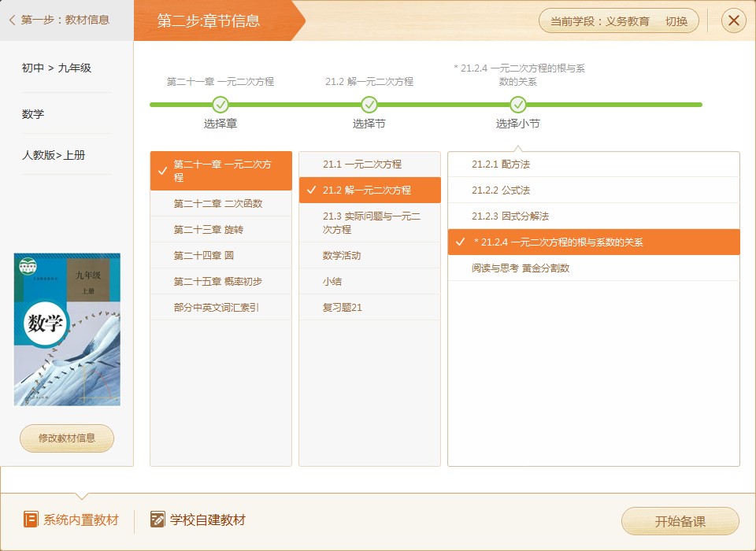Expand the 第二十二章 二次函数 chapter
The height and width of the screenshot is (551, 756).
pos(220,203)
